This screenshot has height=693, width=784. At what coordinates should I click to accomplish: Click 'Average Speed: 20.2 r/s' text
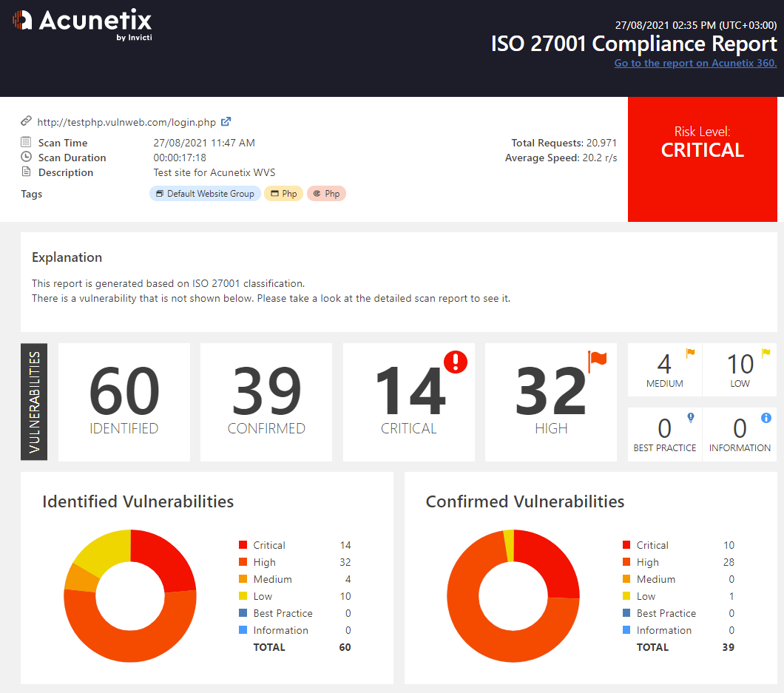561,158
